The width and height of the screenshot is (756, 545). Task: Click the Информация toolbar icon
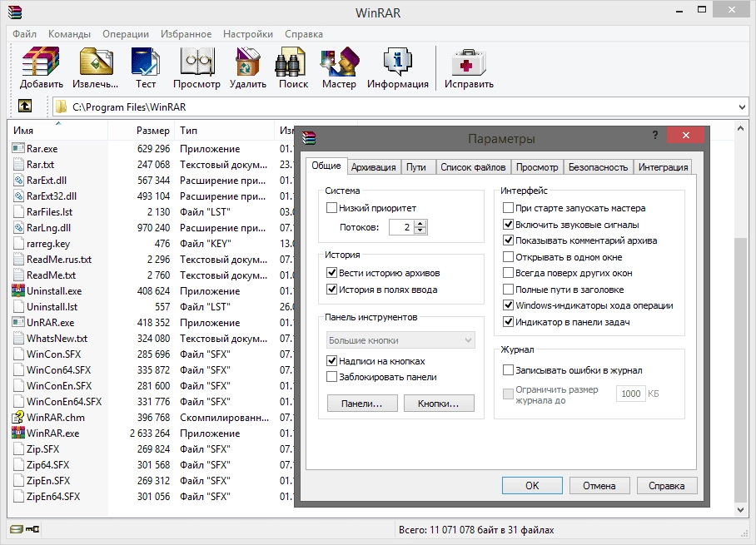click(x=398, y=62)
